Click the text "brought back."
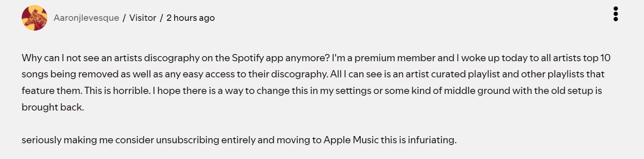 (x=53, y=107)
